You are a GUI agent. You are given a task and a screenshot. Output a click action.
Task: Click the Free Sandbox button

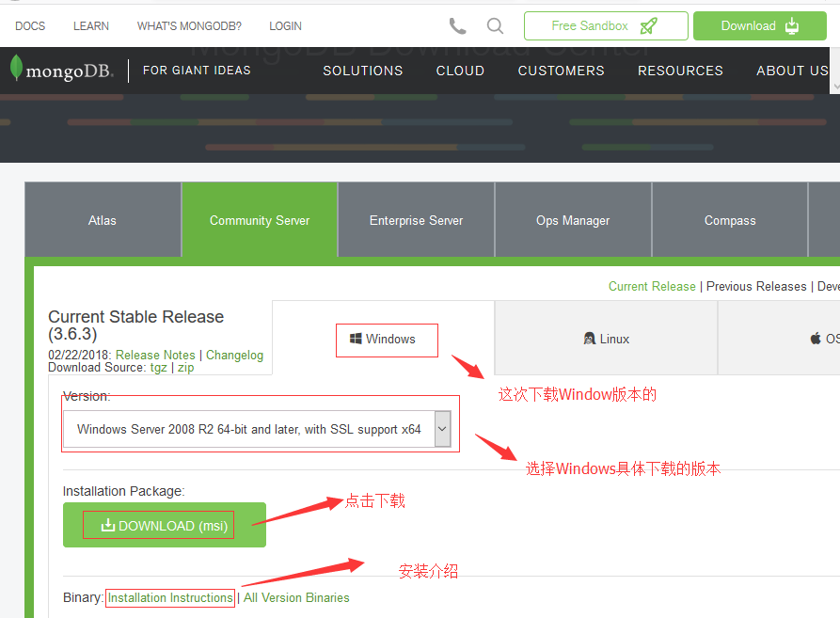click(606, 25)
